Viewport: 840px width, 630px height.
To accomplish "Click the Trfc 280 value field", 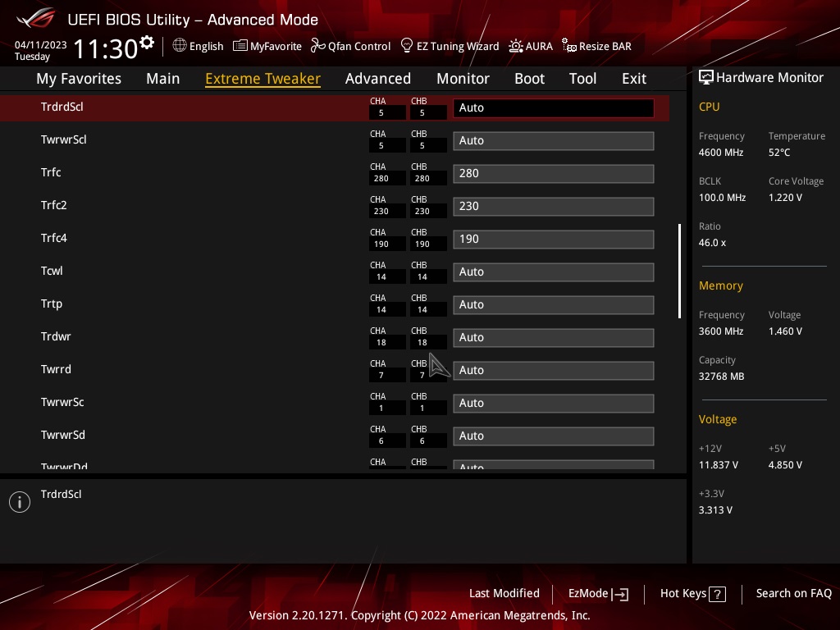I will [x=554, y=174].
